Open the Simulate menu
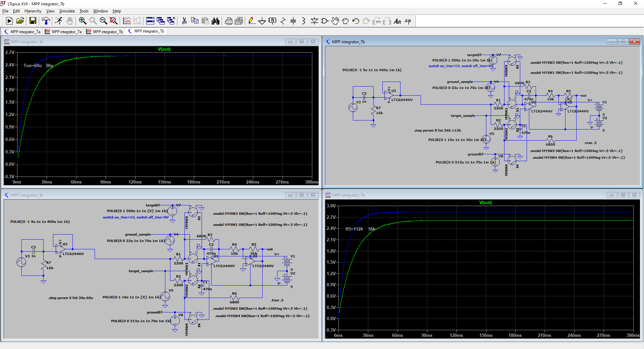The height and width of the screenshot is (349, 644). pyautogui.click(x=67, y=11)
